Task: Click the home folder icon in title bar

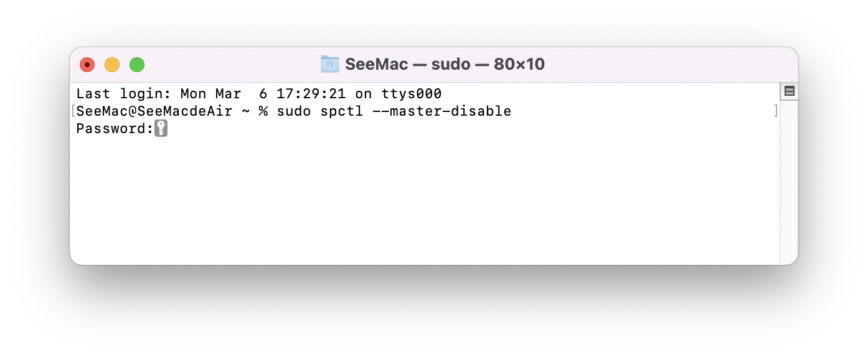Action: point(329,63)
